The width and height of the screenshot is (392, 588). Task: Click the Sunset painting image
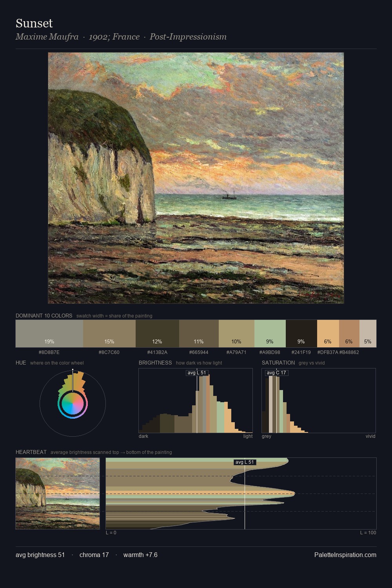[196, 178]
